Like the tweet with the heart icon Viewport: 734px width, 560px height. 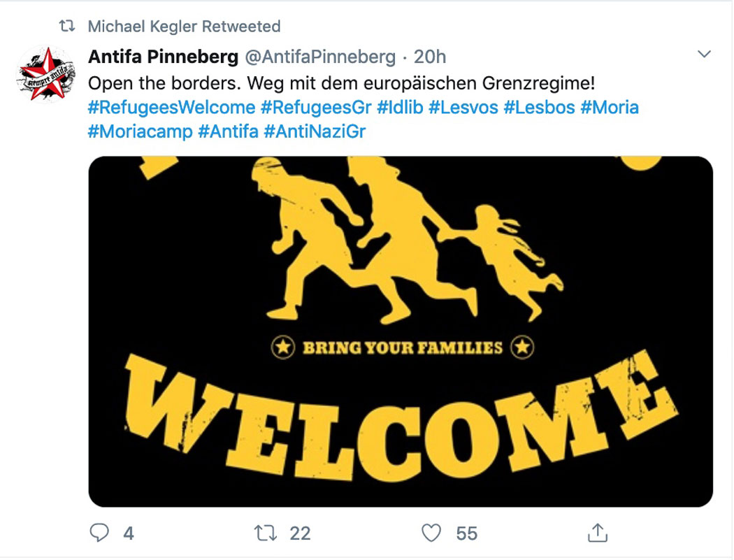tap(431, 533)
